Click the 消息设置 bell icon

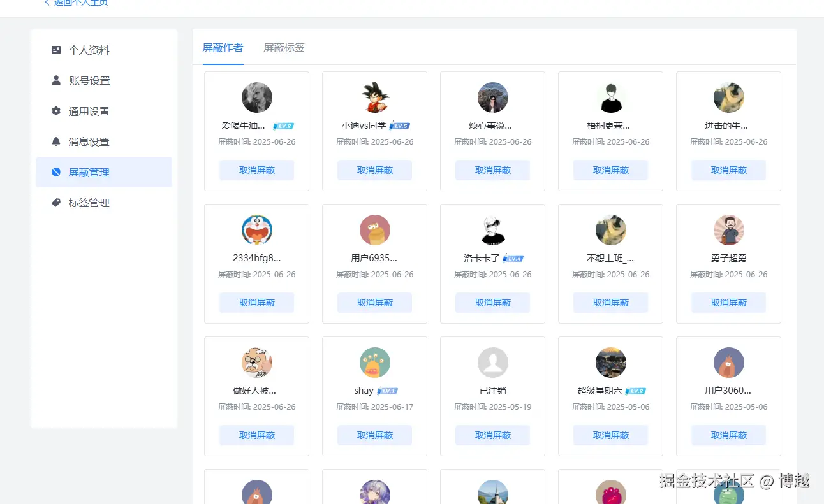coord(56,141)
